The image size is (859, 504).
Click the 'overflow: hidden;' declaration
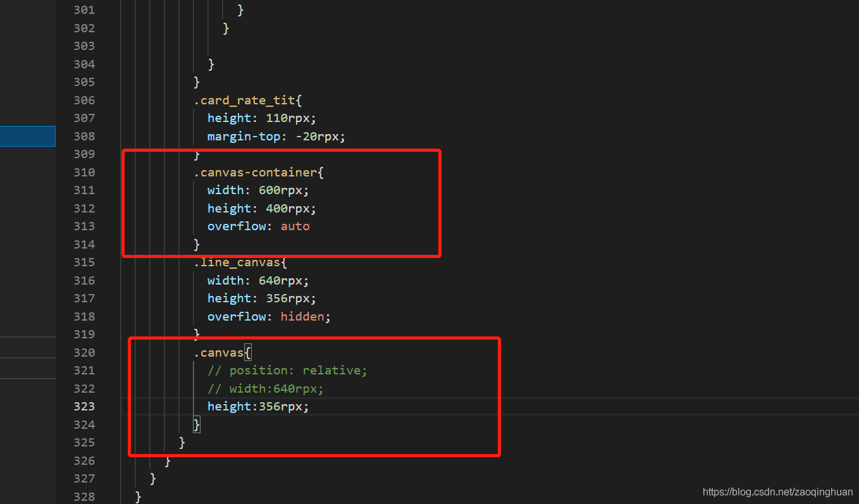pos(269,316)
